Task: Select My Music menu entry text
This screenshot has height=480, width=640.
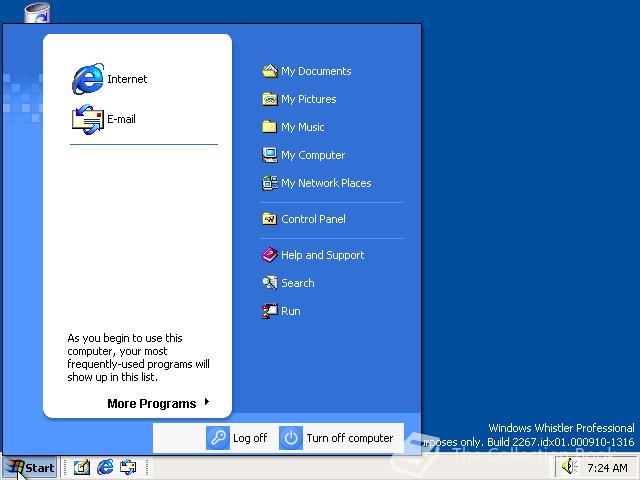Action: point(302,127)
